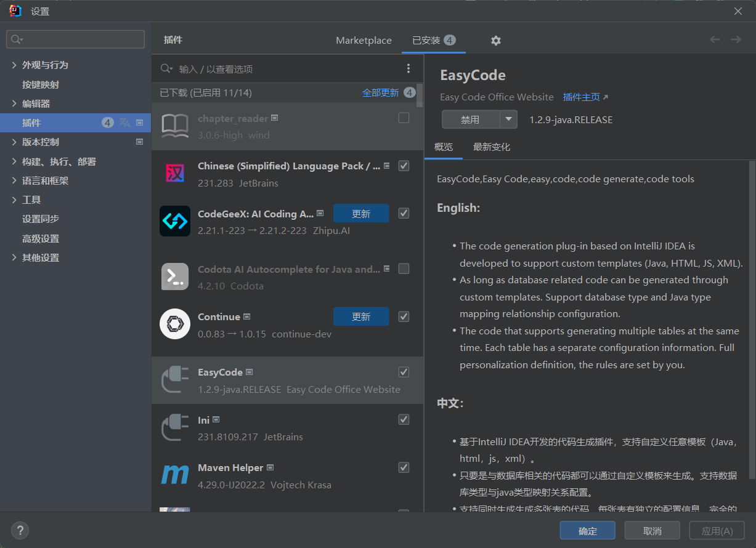Enable the chapter_reader plugin checkbox

(404, 118)
